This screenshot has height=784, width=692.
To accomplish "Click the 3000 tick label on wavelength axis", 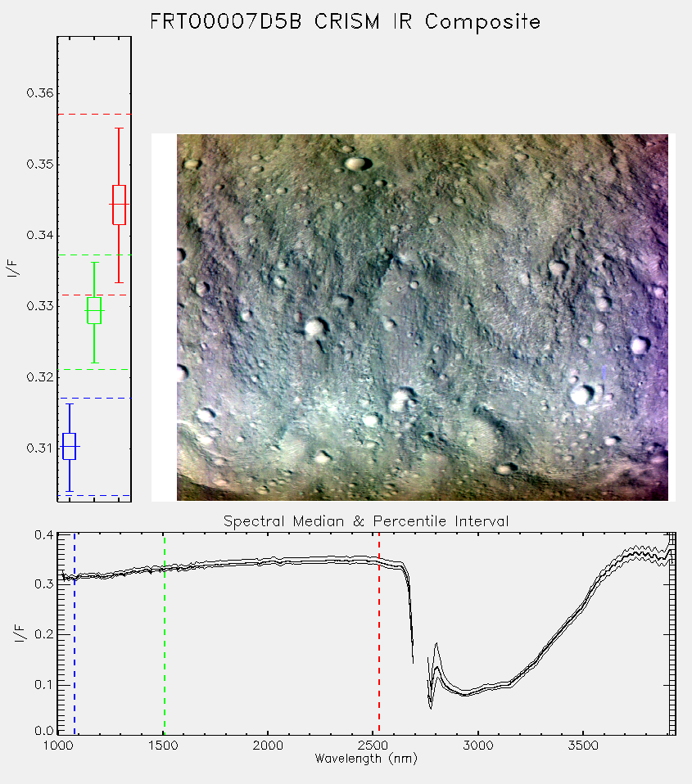I will pyautogui.click(x=477, y=746).
